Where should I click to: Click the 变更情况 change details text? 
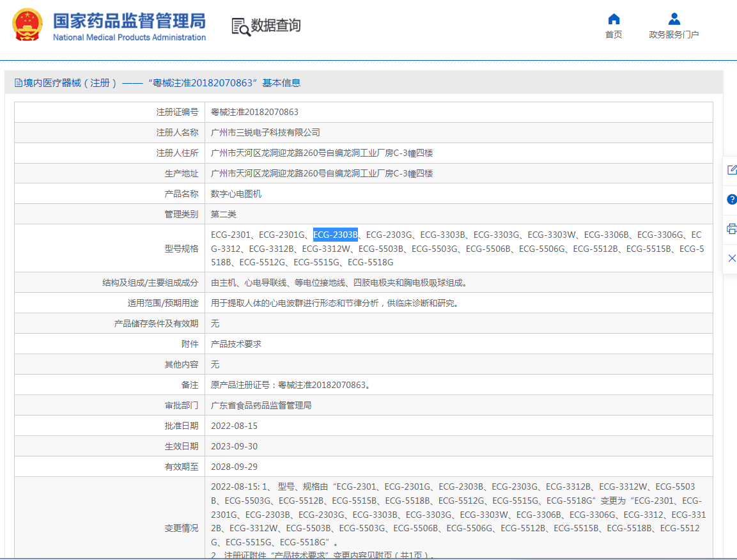[x=458, y=521]
